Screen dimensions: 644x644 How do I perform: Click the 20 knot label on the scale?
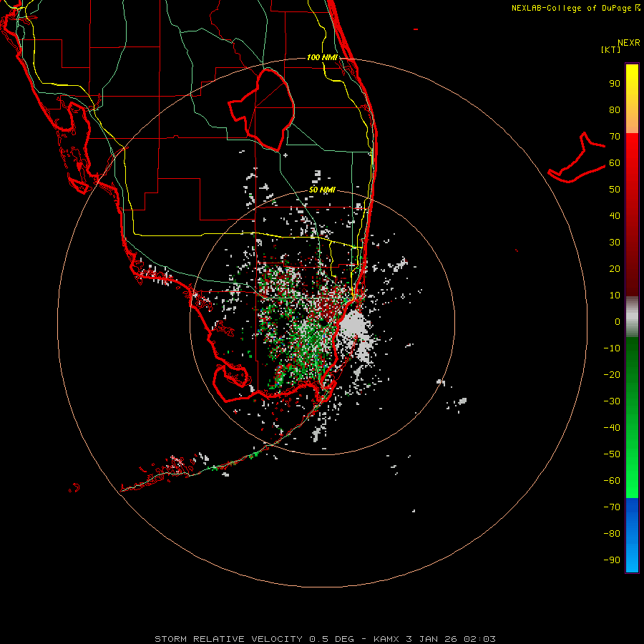click(x=615, y=269)
